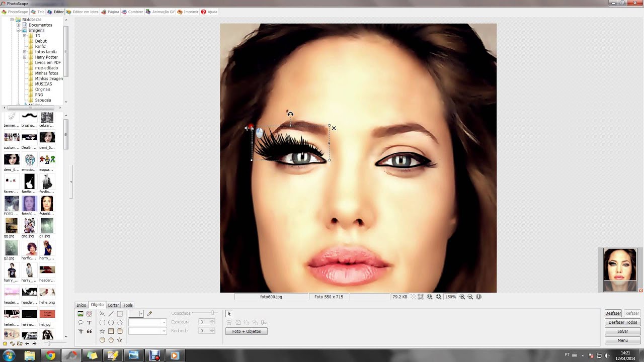
Task: Insert a quotation-mark symbol object
Action: coord(89,331)
